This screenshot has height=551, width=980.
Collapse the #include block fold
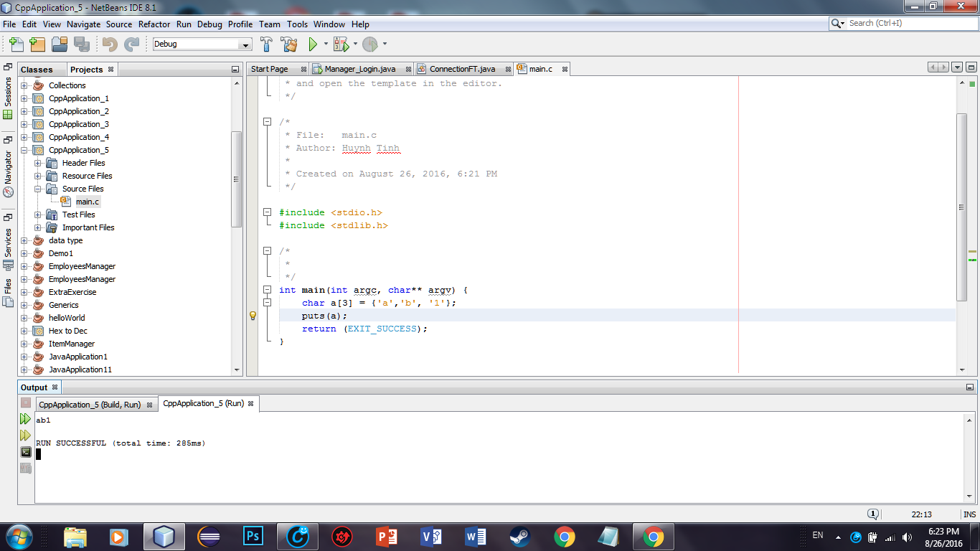pos(267,212)
